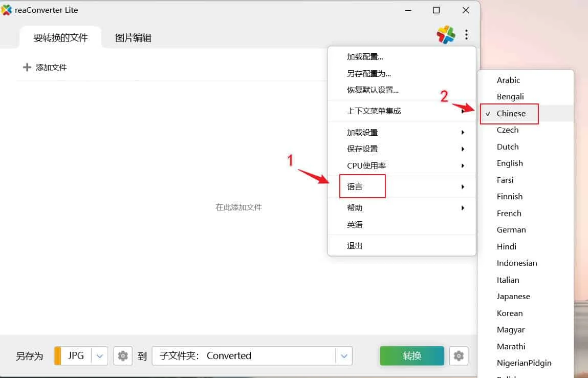Click the green 转换 convert button
588x378 pixels.
(x=412, y=355)
